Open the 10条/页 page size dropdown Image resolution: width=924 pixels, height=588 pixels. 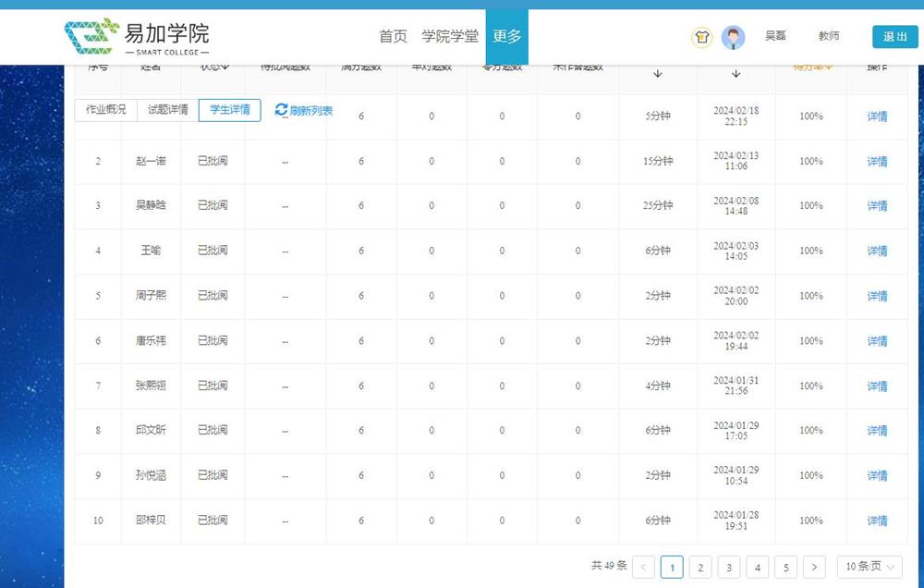pos(869,567)
